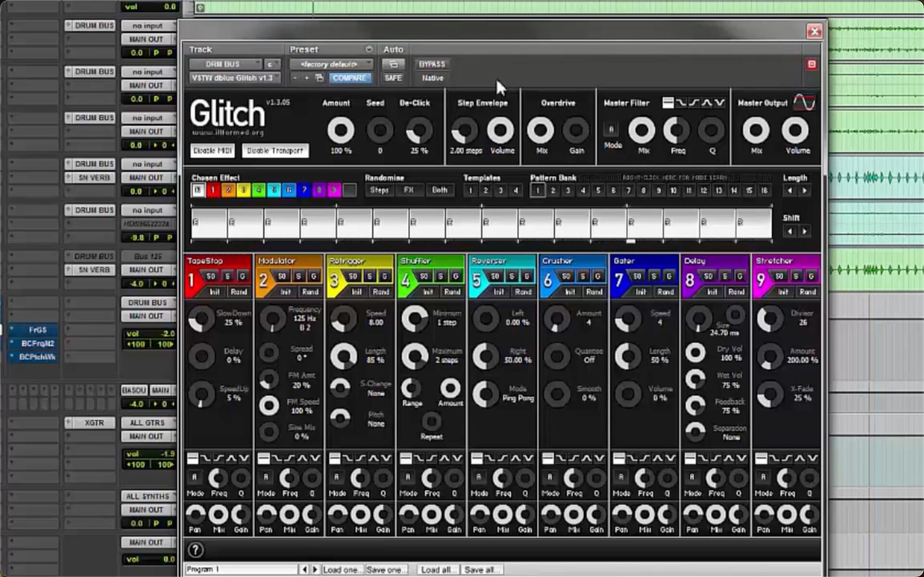Toggle the 50 button on Retrigger
Viewport: 924px width, 577px height.
pos(353,276)
